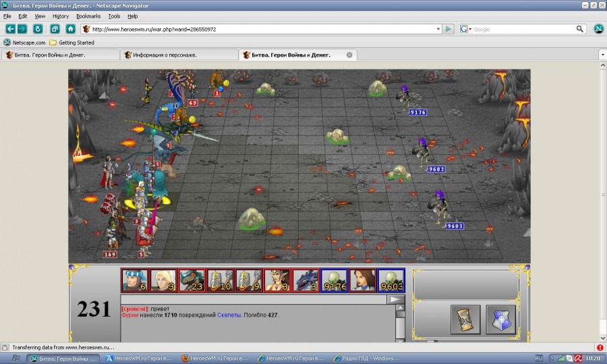Open the Tools menu
Viewport: 607px width, 364px height.
tap(114, 16)
